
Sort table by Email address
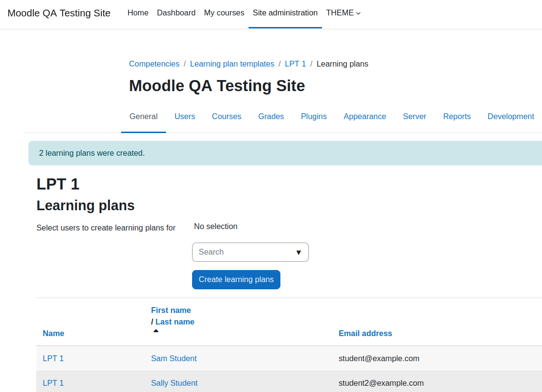pyautogui.click(x=365, y=333)
